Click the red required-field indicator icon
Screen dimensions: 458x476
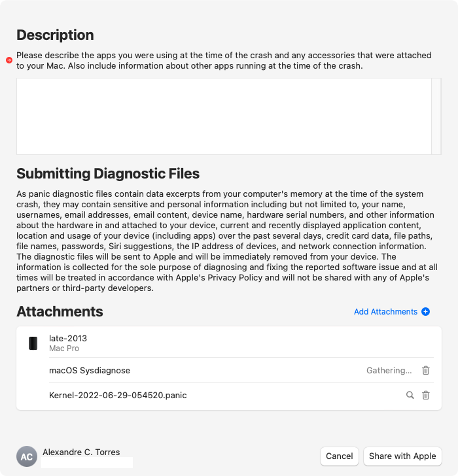[9, 60]
